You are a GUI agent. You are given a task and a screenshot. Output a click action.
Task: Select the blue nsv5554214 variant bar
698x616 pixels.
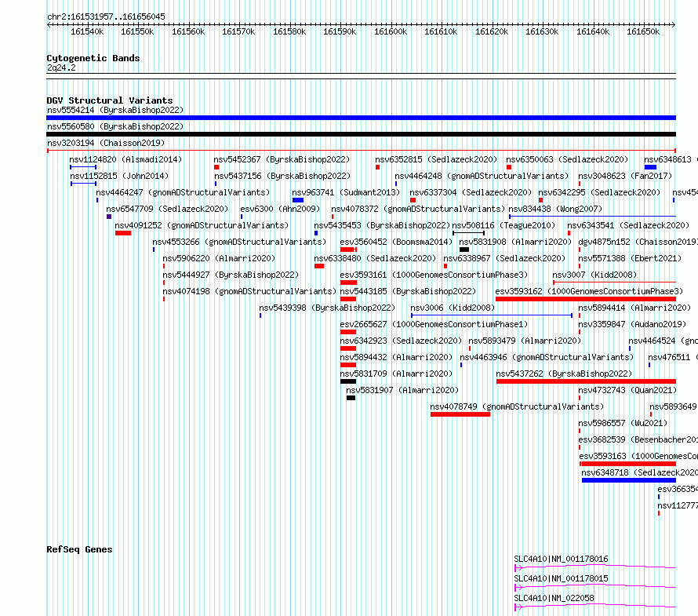(361, 118)
